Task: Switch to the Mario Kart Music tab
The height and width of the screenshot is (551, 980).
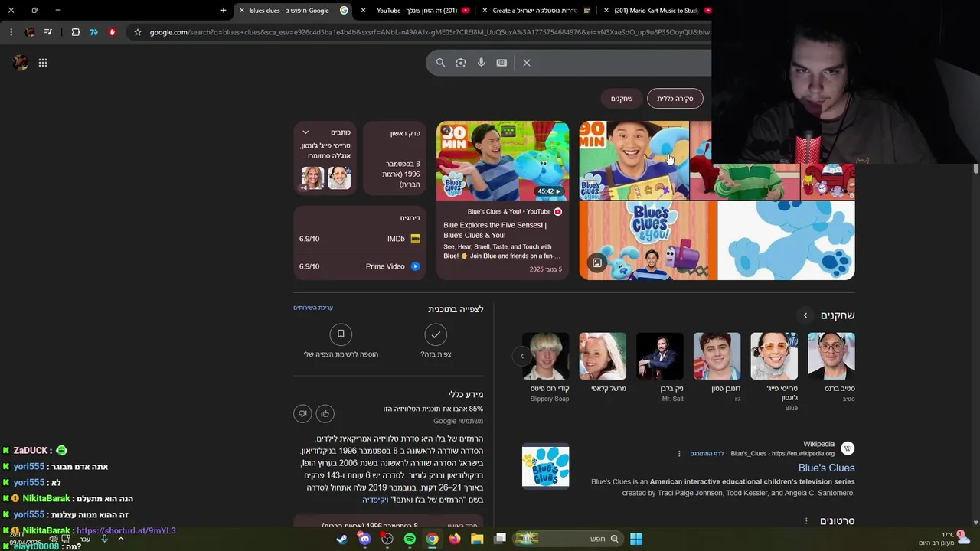Action: (656, 10)
